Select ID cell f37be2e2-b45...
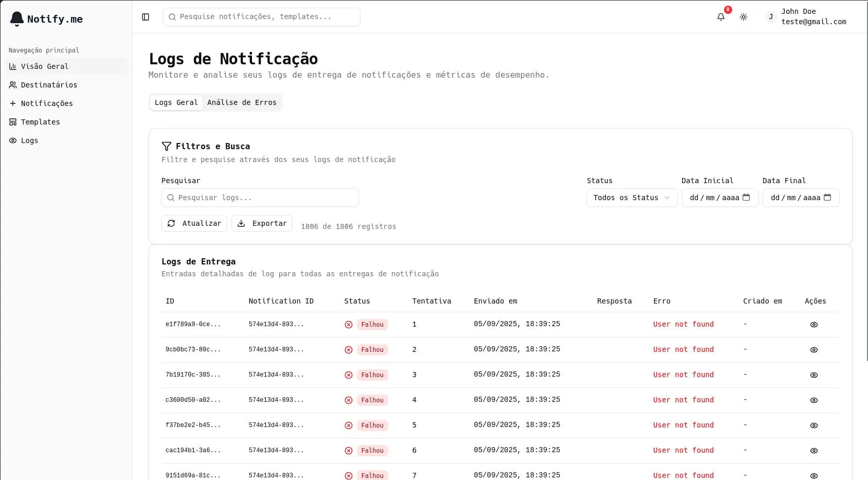Image resolution: width=868 pixels, height=480 pixels. [x=193, y=425]
